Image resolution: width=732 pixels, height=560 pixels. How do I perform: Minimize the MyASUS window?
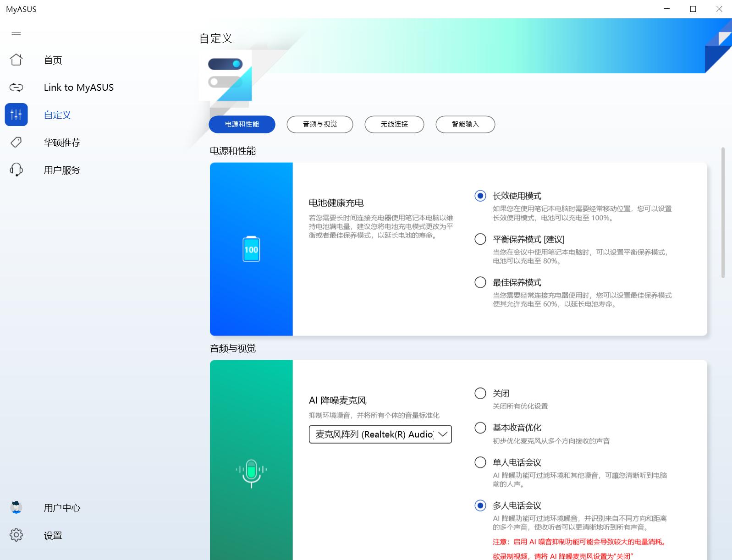[667, 9]
